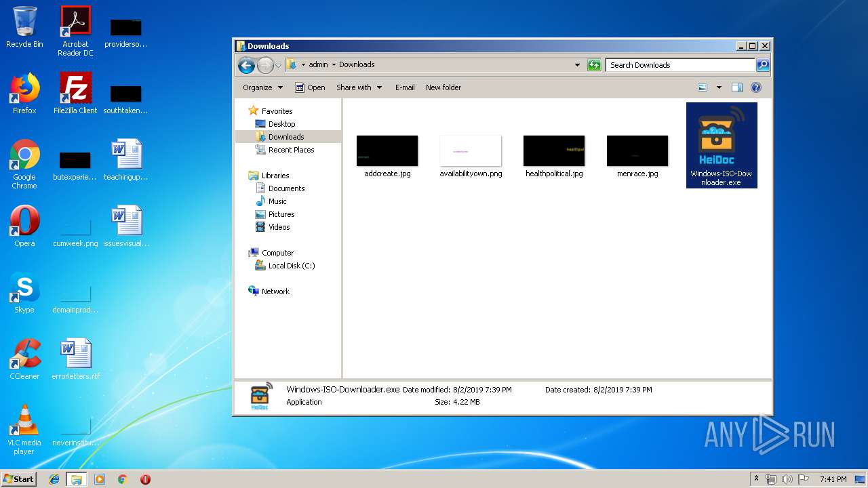Open Internet Explorer from taskbar
Image resolution: width=868 pixels, height=488 pixels.
coord(54,479)
